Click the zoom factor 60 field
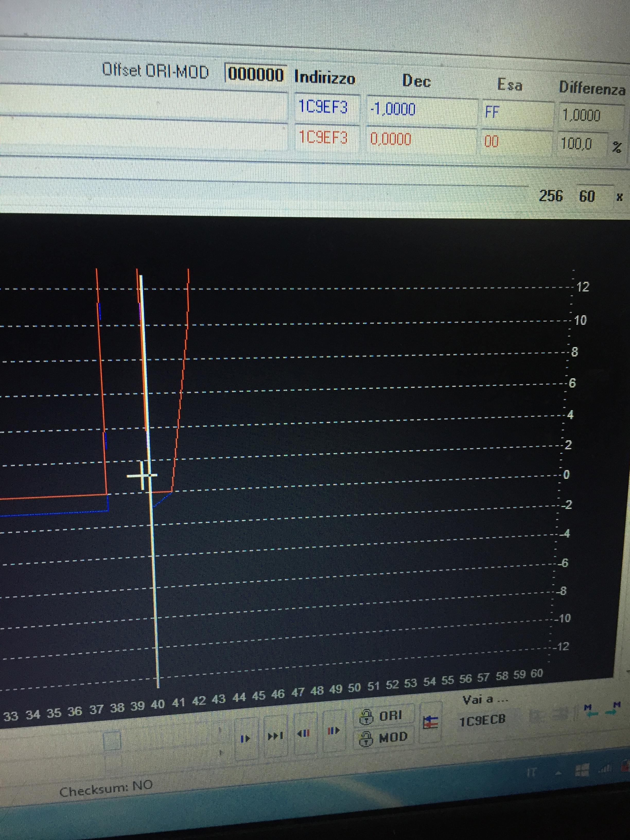 [x=586, y=196]
